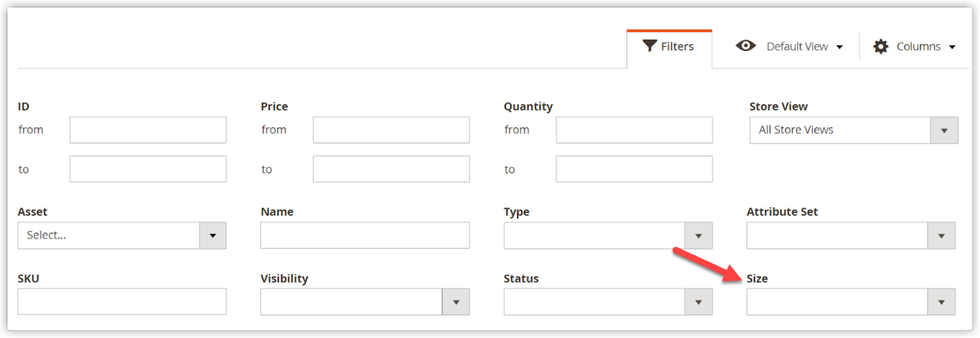Select the Price to input field
The height and width of the screenshot is (338, 980).
coord(391,169)
